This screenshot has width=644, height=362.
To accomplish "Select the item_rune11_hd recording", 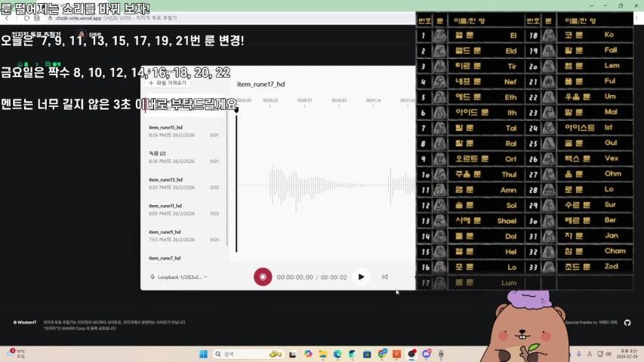I will click(x=183, y=210).
